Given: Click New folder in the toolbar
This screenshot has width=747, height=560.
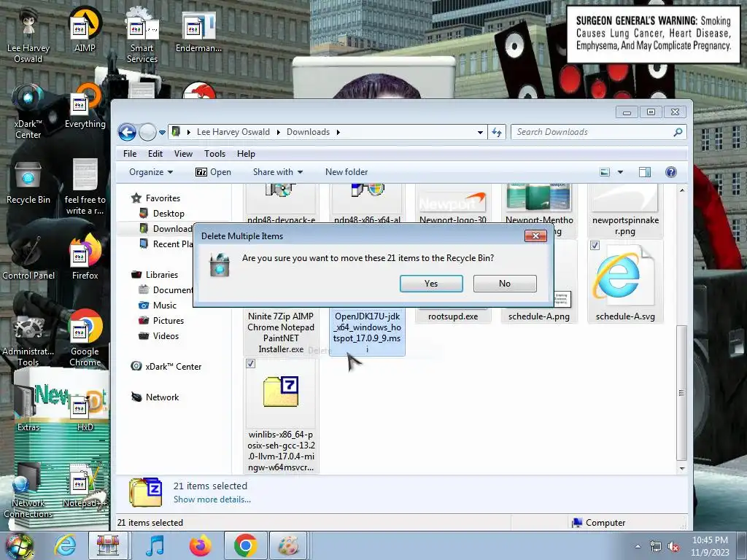Looking at the screenshot, I should 347,172.
